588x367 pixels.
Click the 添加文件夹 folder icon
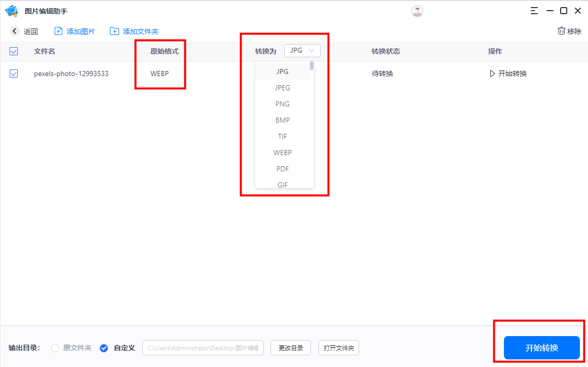(x=114, y=31)
